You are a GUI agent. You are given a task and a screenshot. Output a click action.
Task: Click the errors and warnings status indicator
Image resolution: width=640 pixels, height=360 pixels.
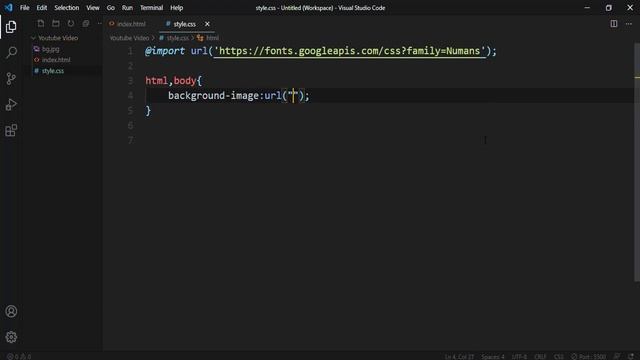[19, 357]
